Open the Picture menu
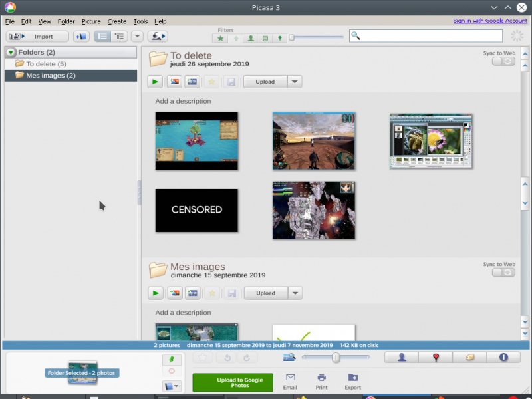 click(x=91, y=21)
